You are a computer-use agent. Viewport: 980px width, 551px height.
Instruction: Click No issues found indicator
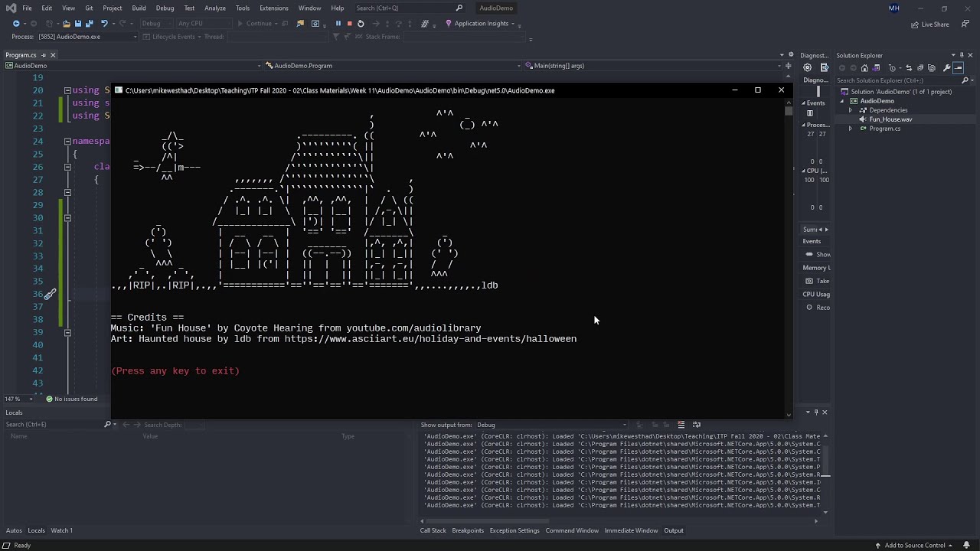point(71,399)
